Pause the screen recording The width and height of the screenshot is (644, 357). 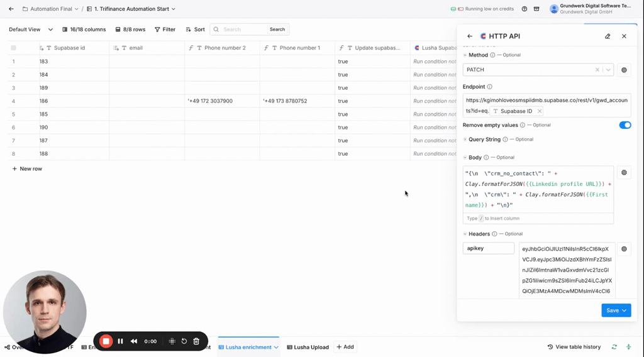[x=120, y=341]
